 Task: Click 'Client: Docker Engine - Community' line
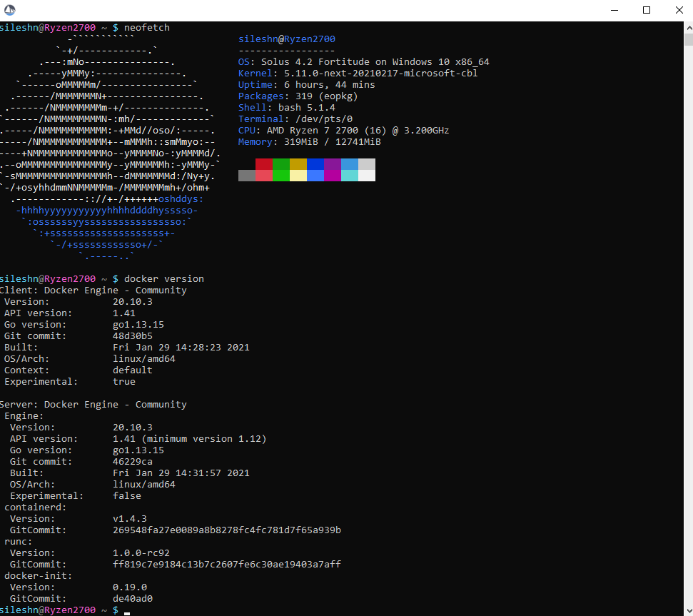tap(93, 291)
